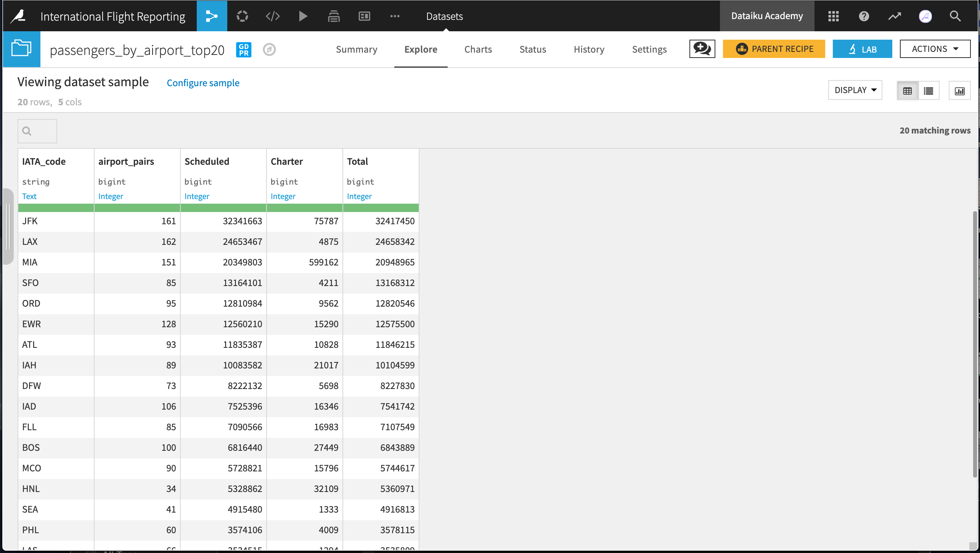Image resolution: width=980 pixels, height=553 pixels.
Task: Switch to the Summary tab
Action: [357, 48]
